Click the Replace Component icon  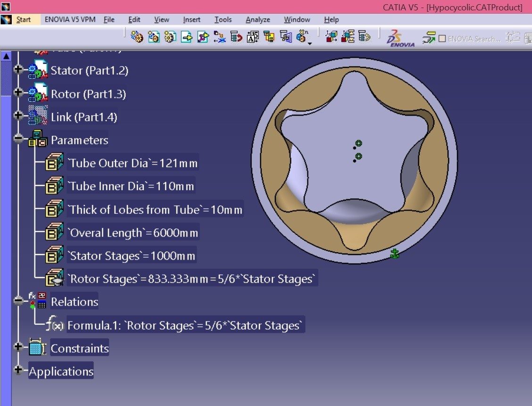(x=219, y=36)
